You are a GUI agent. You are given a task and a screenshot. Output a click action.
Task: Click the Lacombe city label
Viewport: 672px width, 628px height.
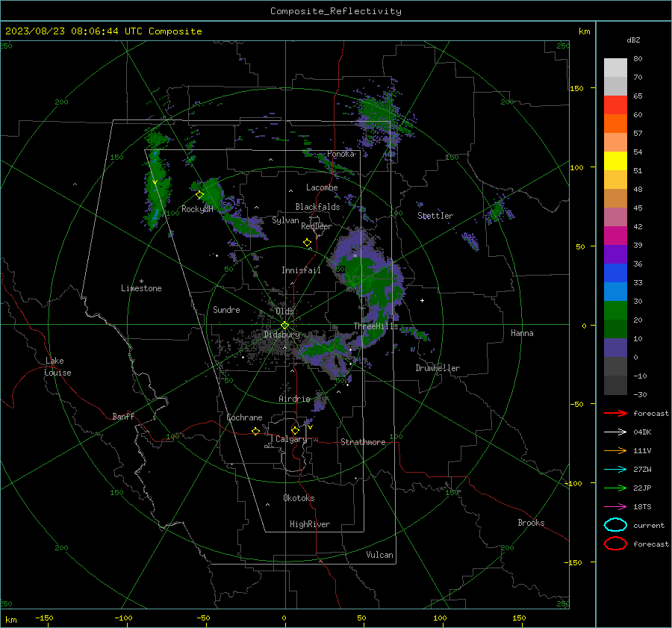pos(322,187)
